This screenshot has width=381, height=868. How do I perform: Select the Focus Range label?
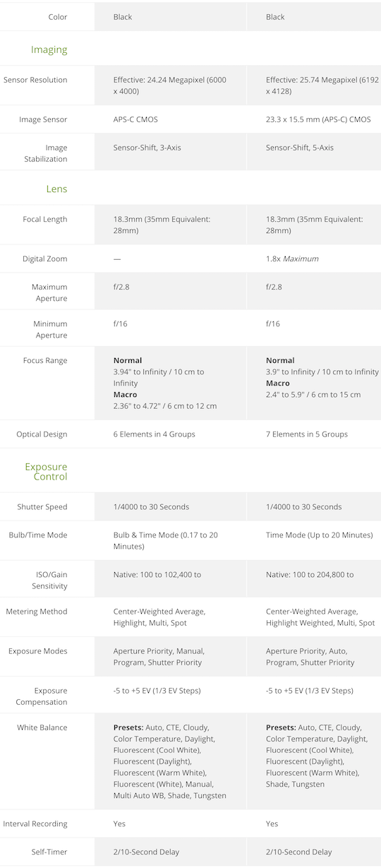coord(45,360)
